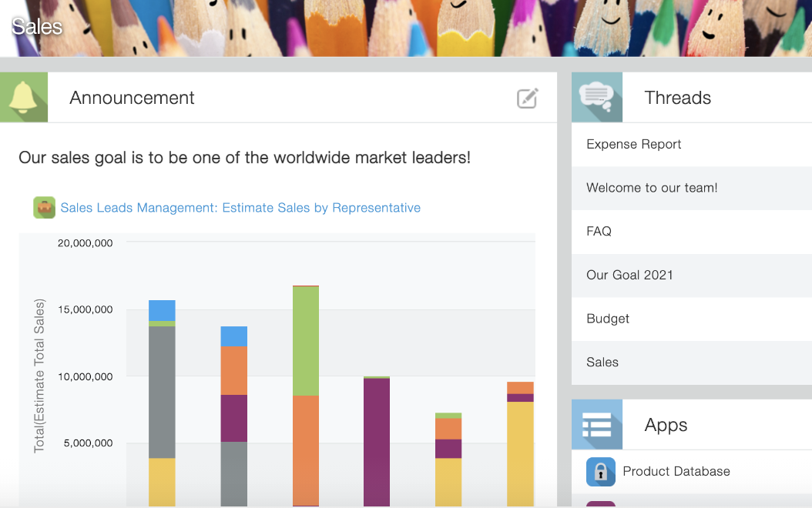
Task: Click the Threads panel heading
Action: click(x=677, y=98)
